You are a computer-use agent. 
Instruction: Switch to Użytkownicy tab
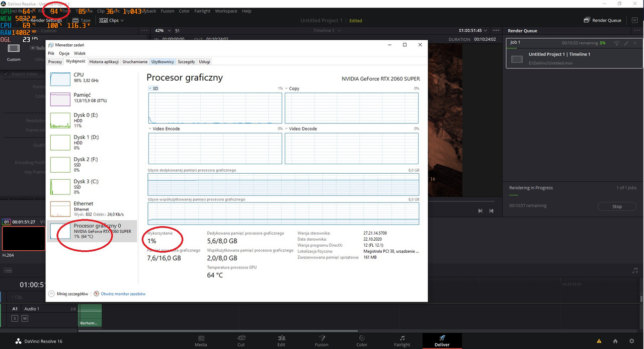point(163,61)
